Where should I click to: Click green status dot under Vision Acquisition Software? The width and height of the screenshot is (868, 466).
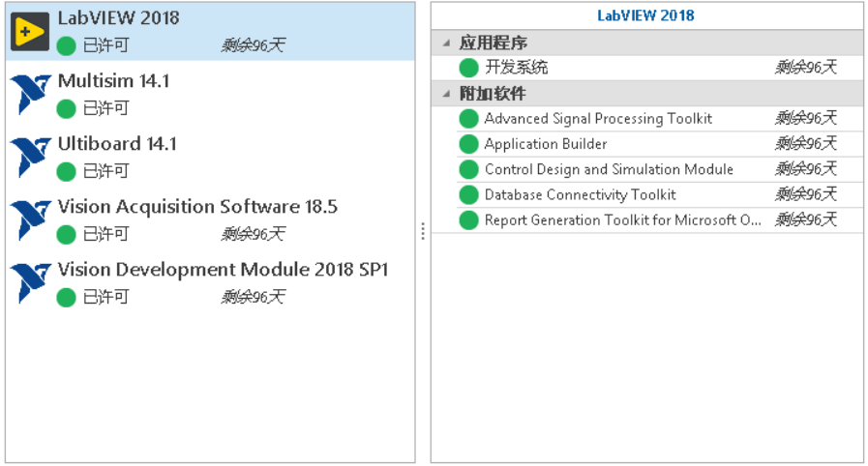pos(66,235)
